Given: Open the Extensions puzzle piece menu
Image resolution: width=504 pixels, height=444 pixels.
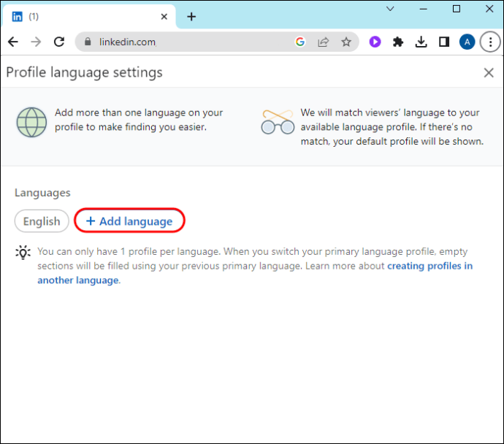Looking at the screenshot, I should (x=398, y=42).
